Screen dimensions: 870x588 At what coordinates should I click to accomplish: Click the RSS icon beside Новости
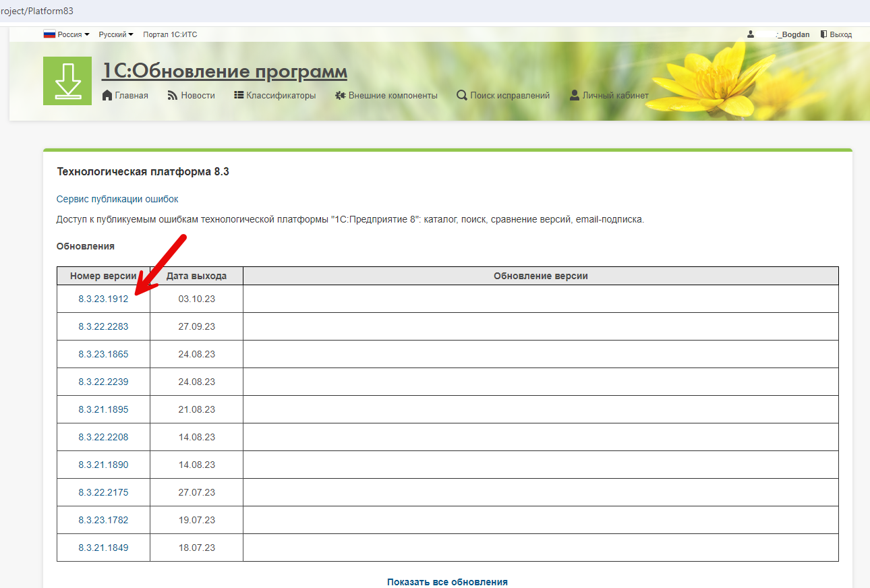[173, 96]
